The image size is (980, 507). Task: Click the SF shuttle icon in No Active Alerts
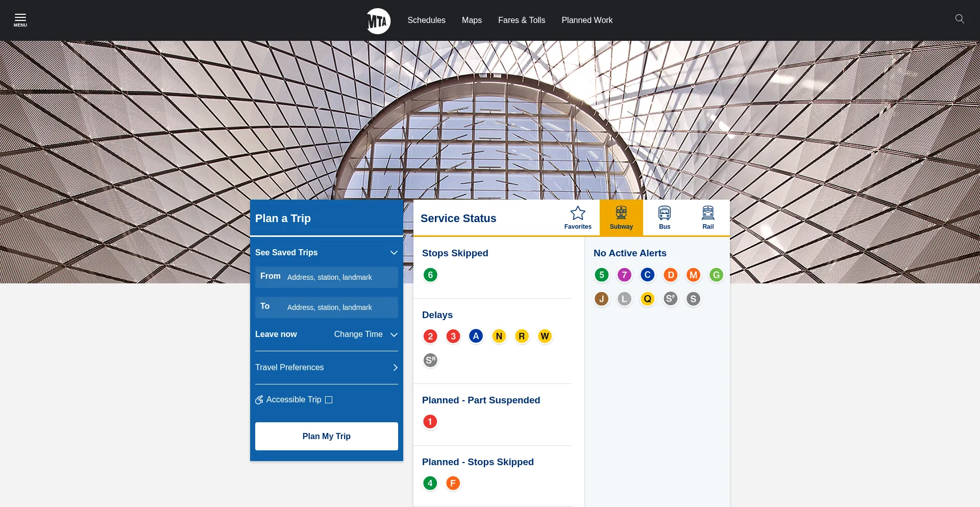pyautogui.click(x=671, y=299)
